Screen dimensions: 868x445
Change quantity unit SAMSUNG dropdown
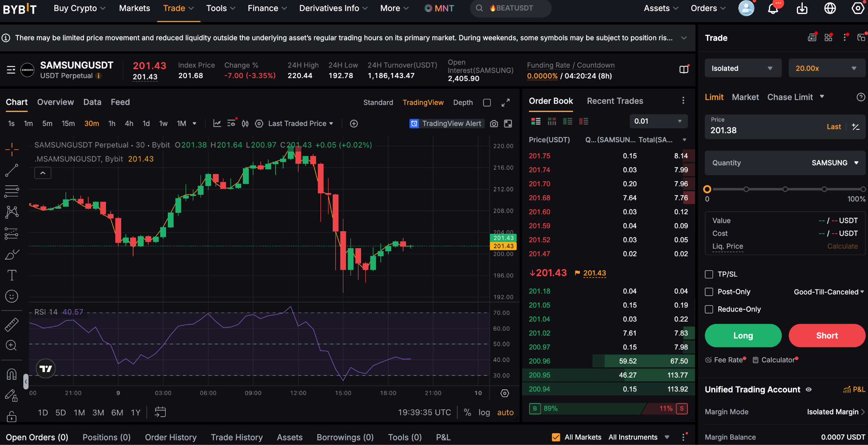[x=835, y=163]
